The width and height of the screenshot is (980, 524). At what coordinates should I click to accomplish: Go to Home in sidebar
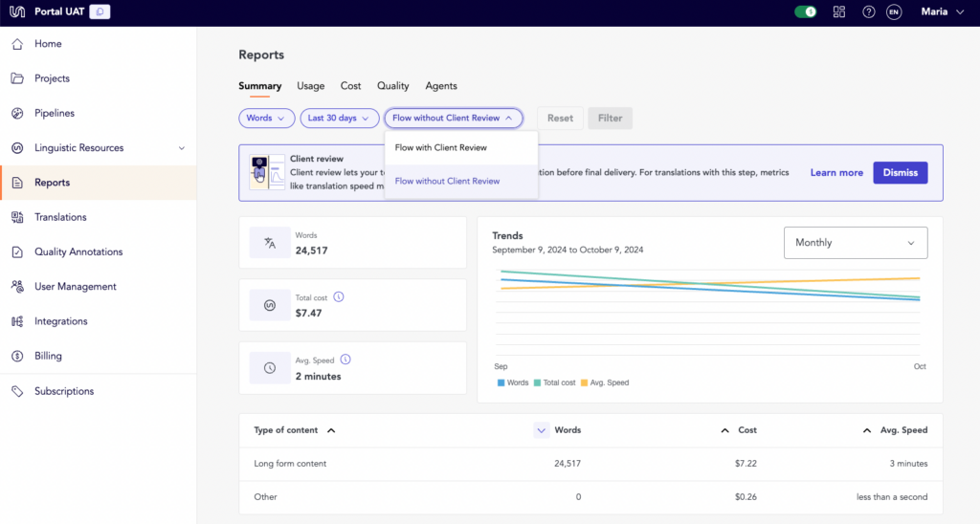[48, 44]
